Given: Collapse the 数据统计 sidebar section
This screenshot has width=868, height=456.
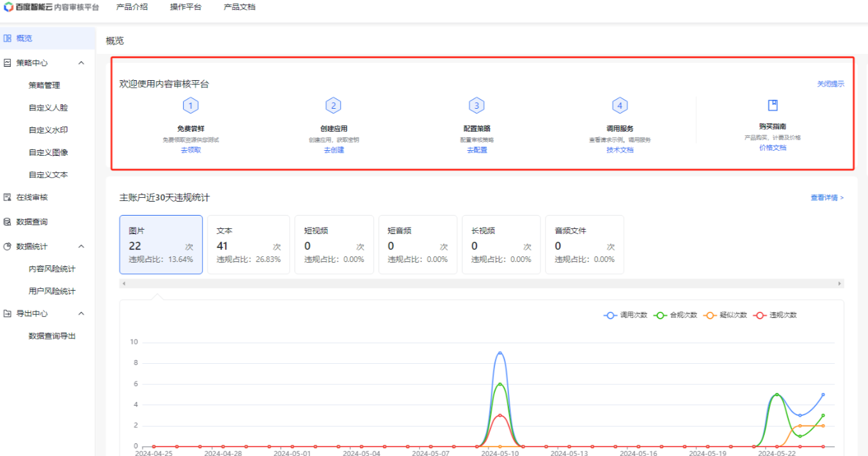Looking at the screenshot, I should 81,246.
